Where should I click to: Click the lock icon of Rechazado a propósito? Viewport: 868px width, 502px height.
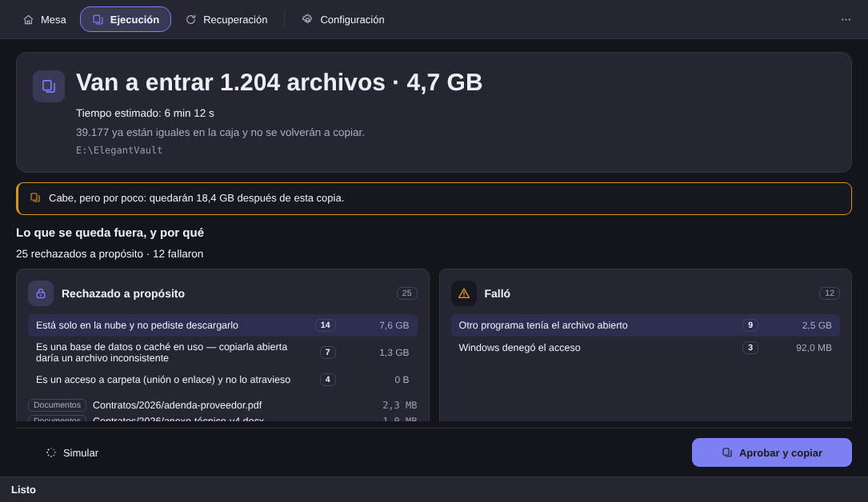41,293
